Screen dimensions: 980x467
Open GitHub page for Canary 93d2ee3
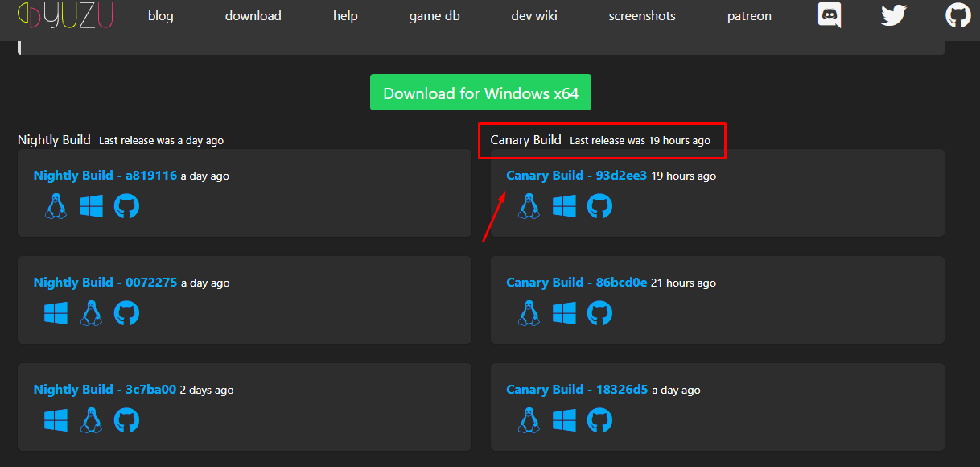pyautogui.click(x=599, y=206)
